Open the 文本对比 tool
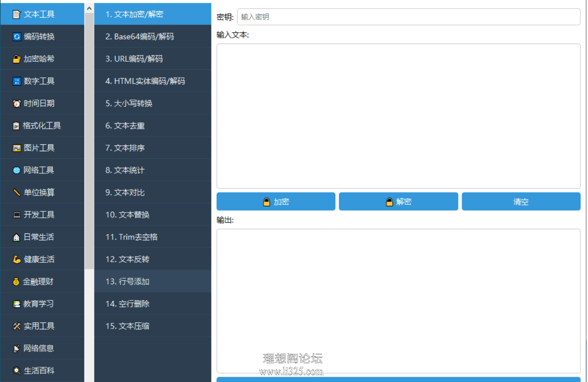The width and height of the screenshot is (588, 382). pos(153,193)
